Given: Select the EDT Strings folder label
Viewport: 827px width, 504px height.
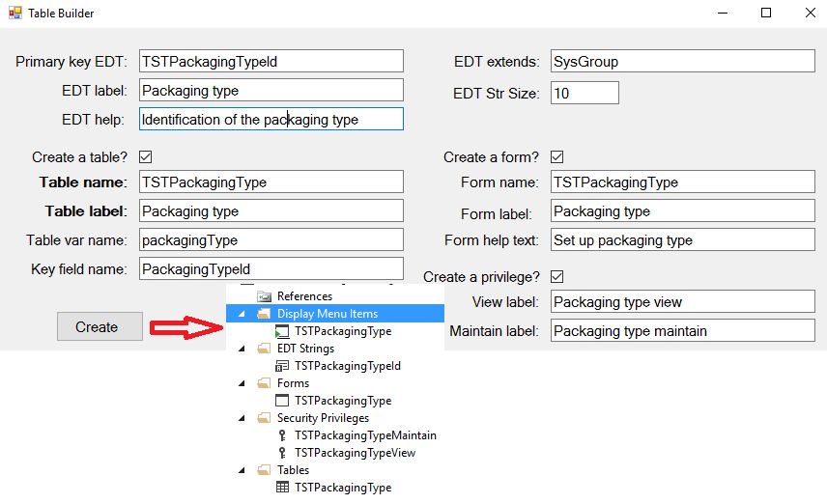Looking at the screenshot, I should 305,349.
